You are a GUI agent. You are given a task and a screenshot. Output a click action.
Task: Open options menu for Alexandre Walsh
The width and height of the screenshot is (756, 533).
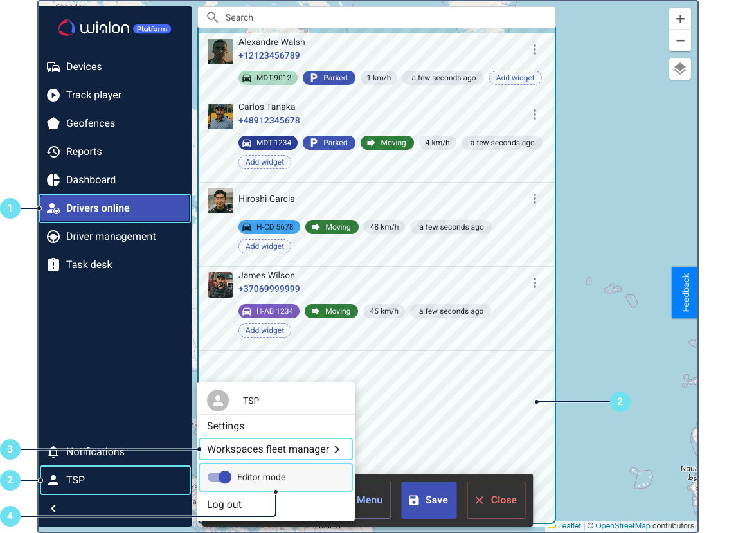pyautogui.click(x=534, y=50)
